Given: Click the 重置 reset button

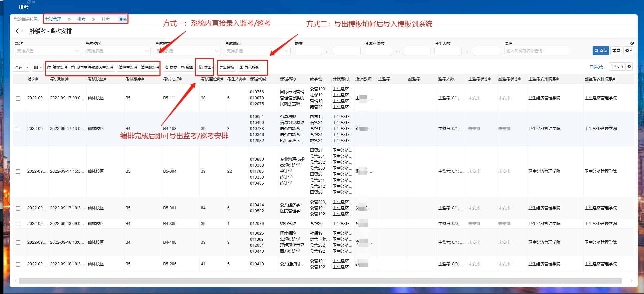Looking at the screenshot, I should click(x=616, y=51).
